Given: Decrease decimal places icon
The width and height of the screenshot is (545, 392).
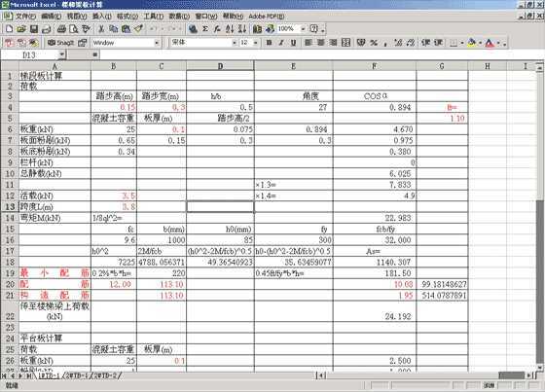Looking at the screenshot, I should 411,43.
